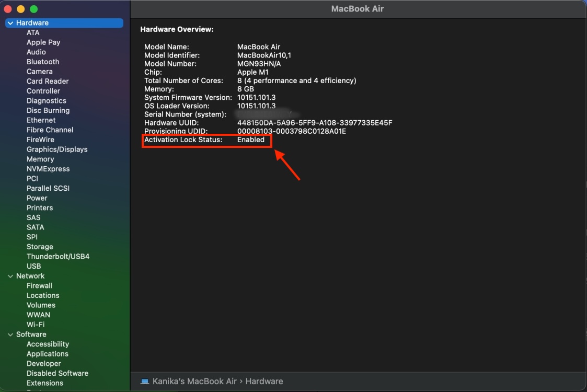The height and width of the screenshot is (392, 587).
Task: Select Firewall in Network section
Action: [x=39, y=286]
